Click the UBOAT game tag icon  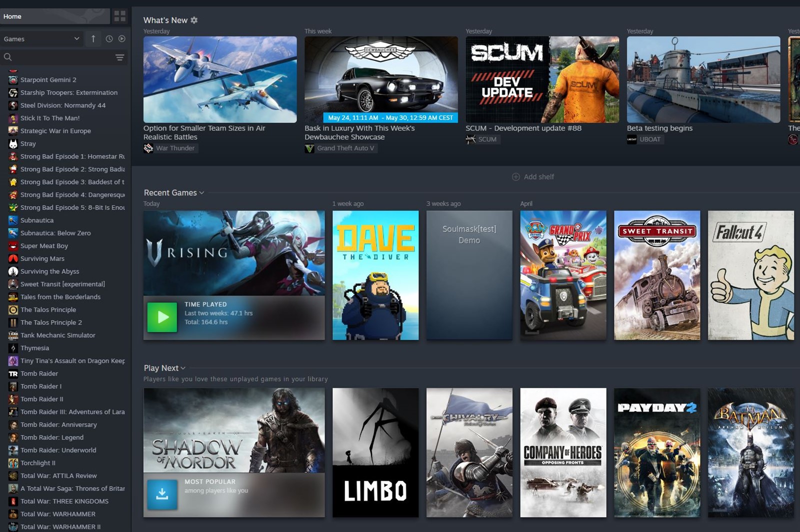631,139
